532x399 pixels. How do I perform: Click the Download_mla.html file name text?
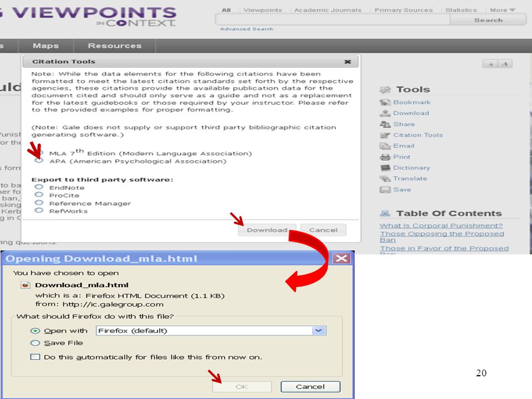(x=82, y=285)
